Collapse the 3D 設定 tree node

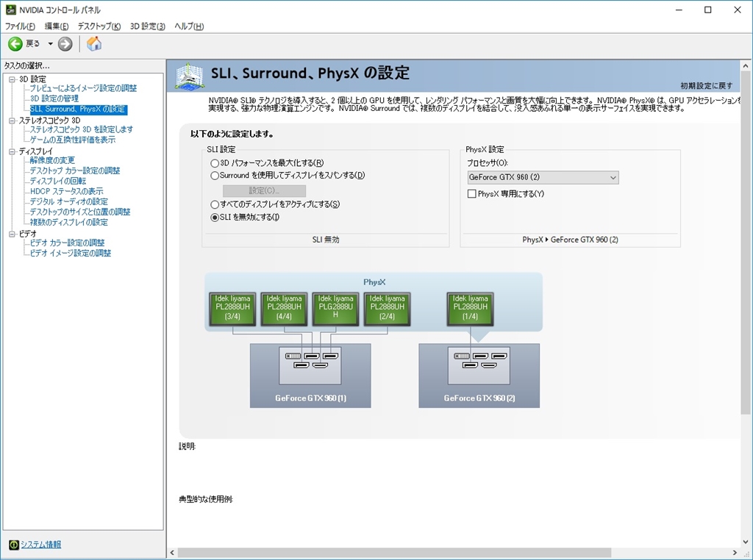coord(12,79)
